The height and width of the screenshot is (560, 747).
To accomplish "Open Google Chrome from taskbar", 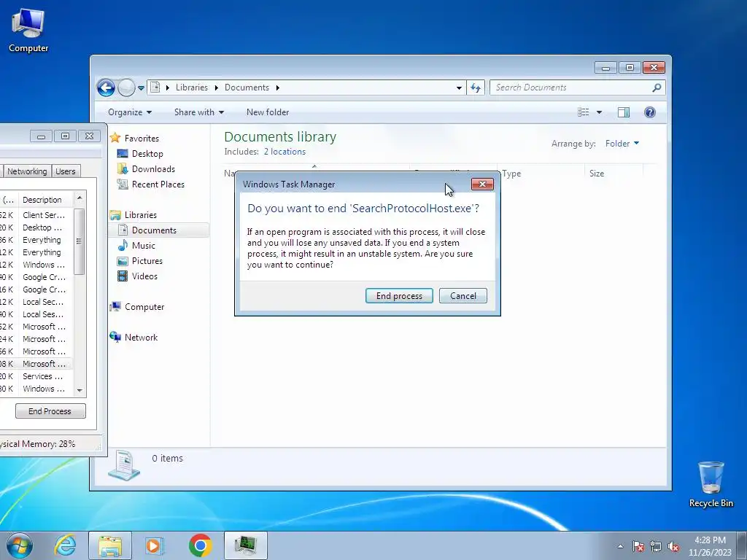I will point(200,545).
